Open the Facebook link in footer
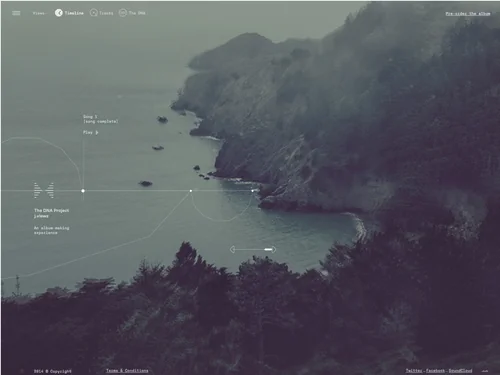 [x=435, y=371]
